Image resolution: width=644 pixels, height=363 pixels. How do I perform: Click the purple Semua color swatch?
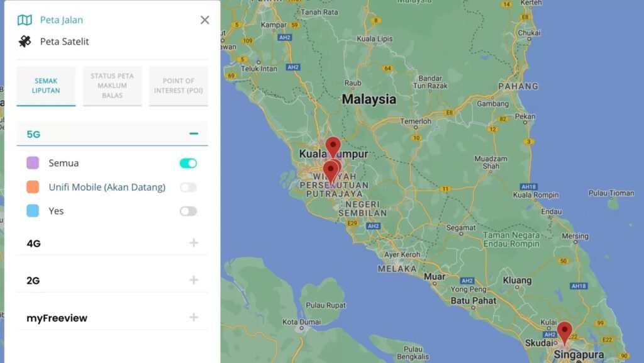pyautogui.click(x=33, y=162)
